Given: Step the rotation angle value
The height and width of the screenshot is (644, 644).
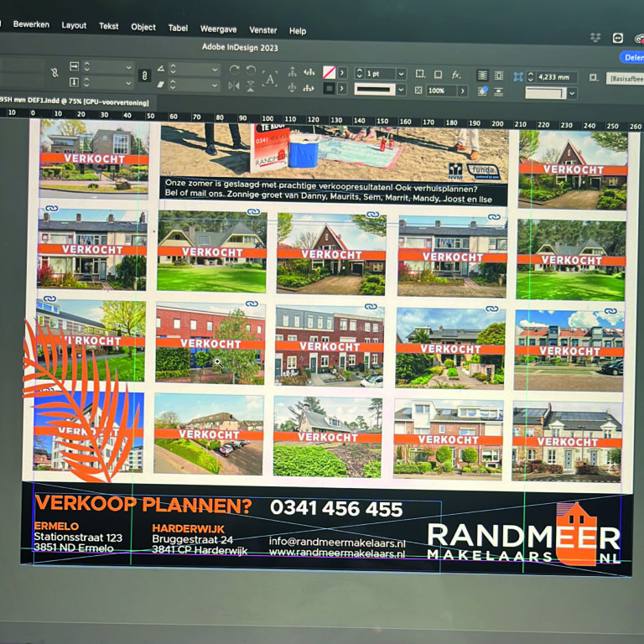Looking at the screenshot, I should (173, 69).
